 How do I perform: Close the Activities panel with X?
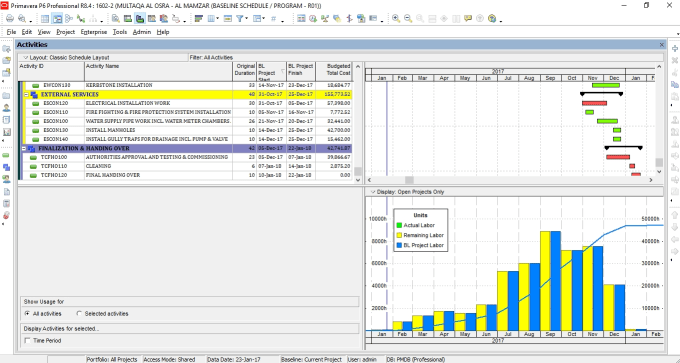(x=662, y=45)
